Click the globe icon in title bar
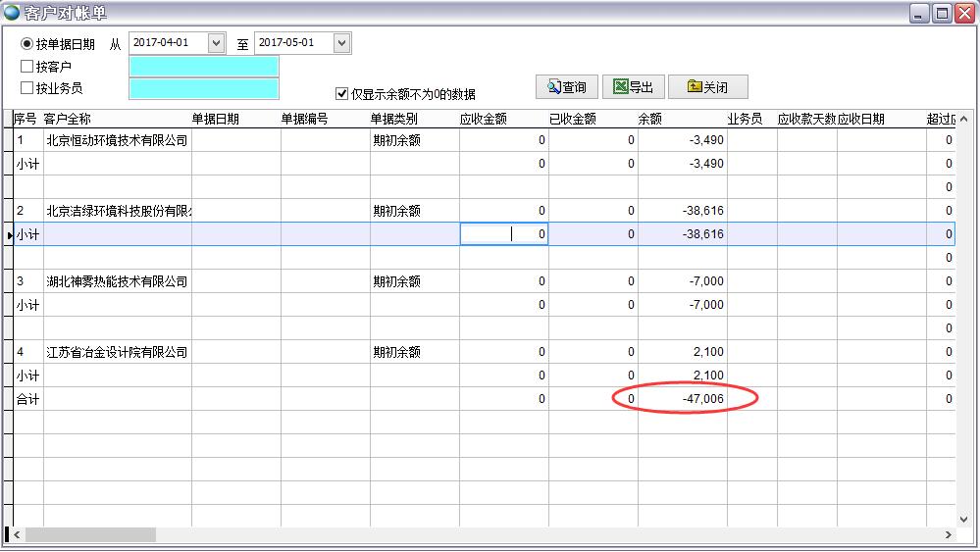This screenshot has width=980, height=552. [x=12, y=13]
